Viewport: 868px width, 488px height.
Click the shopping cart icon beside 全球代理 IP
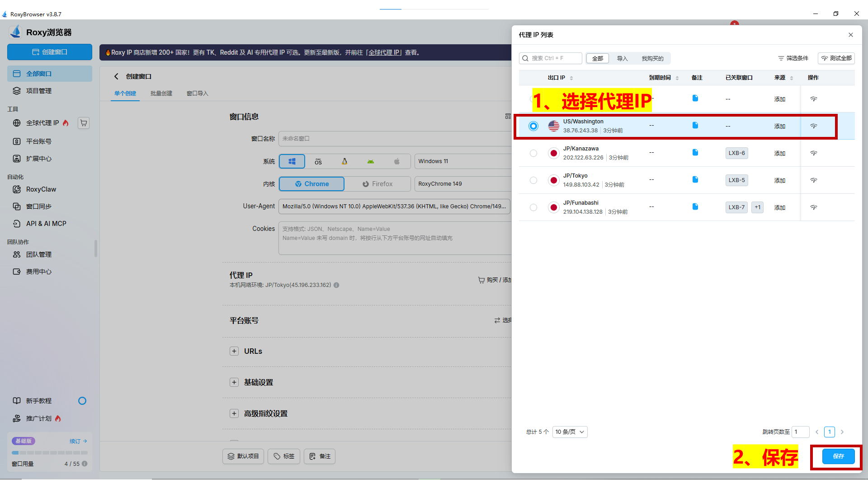pos(84,123)
